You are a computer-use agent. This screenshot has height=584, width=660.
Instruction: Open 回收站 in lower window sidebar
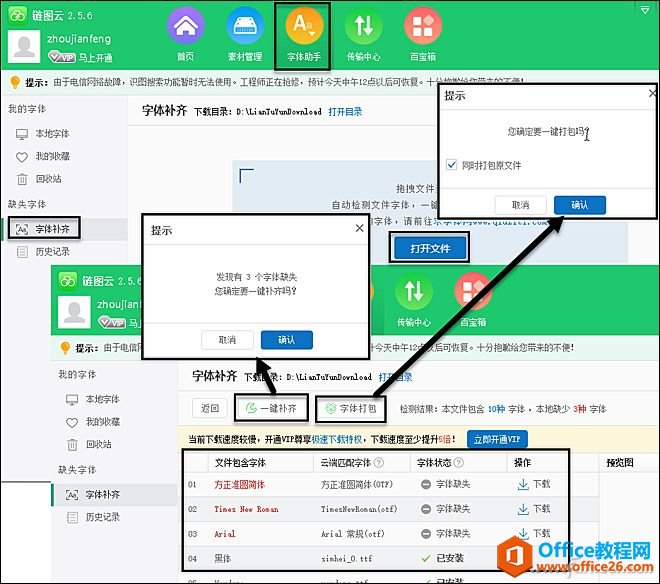[x=89, y=444]
